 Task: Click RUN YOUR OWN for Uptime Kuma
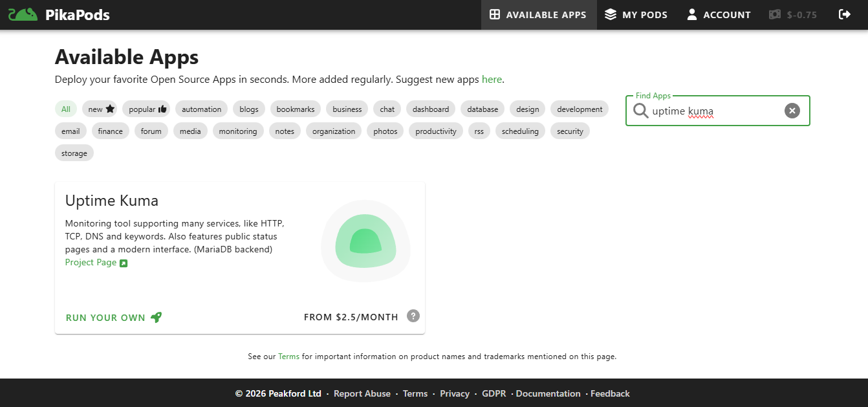pos(105,317)
